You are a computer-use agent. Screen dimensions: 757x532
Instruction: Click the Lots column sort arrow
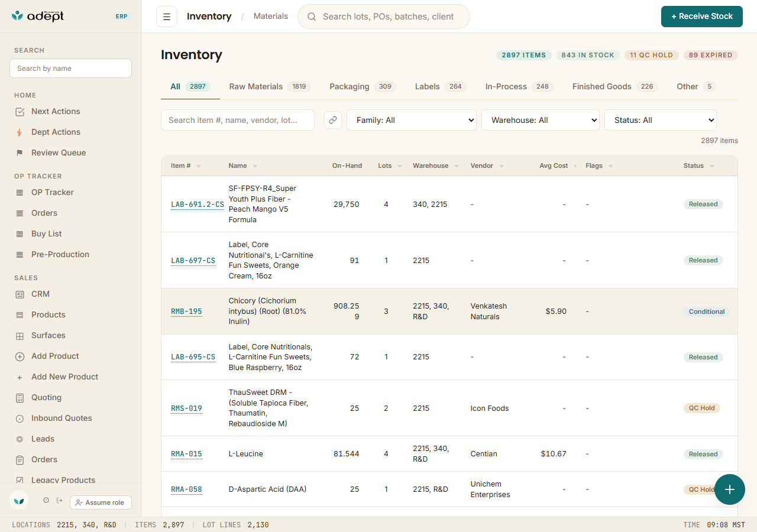pyautogui.click(x=400, y=166)
